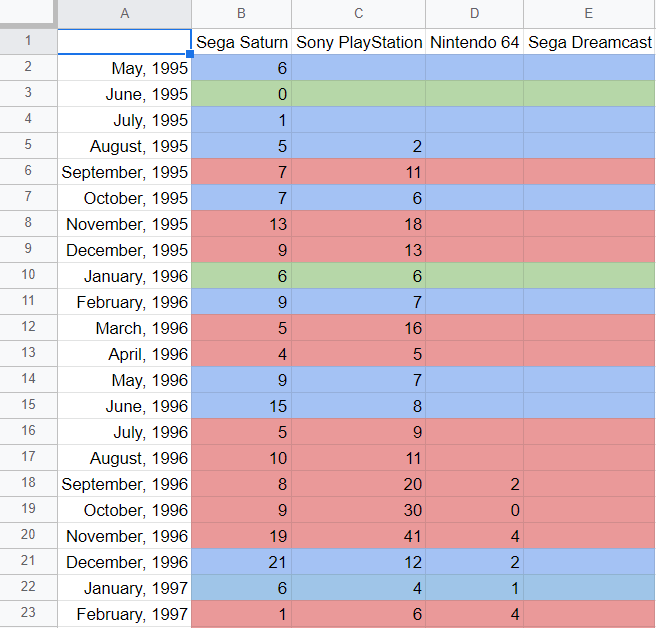
Task: Click the Sony PlayStation header cell
Action: click(x=358, y=42)
